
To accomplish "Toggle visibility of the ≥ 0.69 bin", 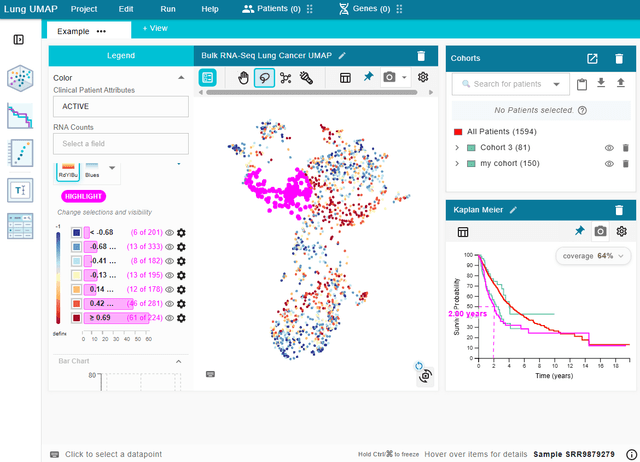I will click(x=169, y=317).
